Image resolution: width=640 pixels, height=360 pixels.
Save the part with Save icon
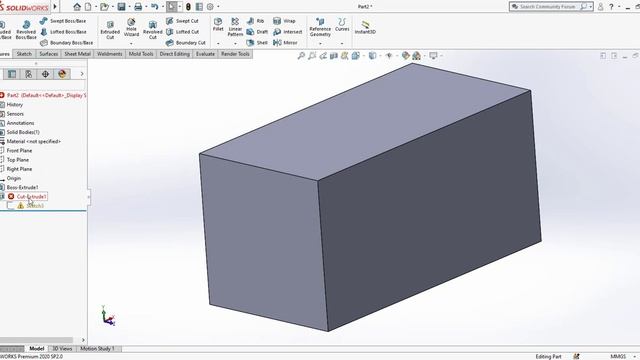click(x=121, y=7)
